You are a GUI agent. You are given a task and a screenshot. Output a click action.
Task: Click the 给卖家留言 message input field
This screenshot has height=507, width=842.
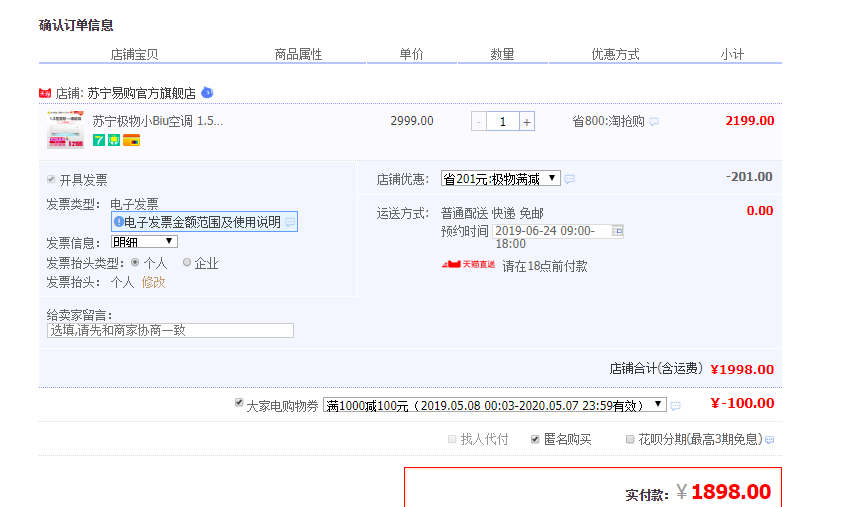[x=170, y=330]
